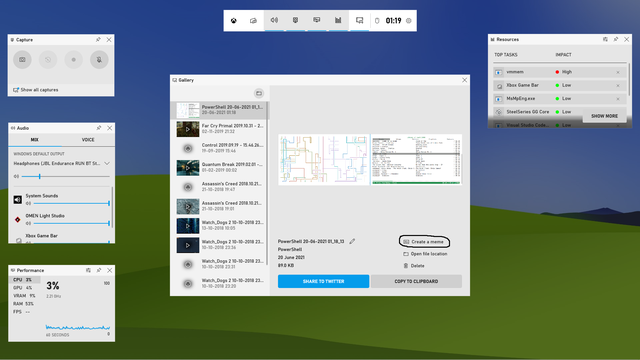Click Open file location in Gallery

coord(425,254)
